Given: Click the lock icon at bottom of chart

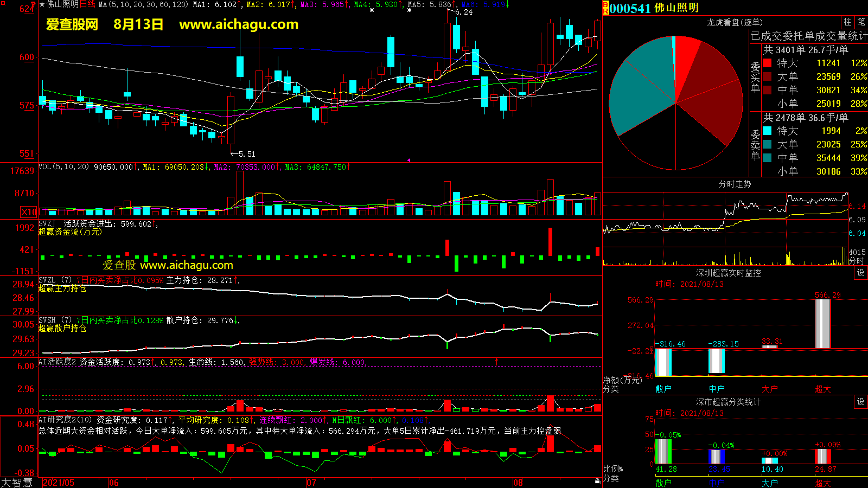Looking at the screenshot, I should [597, 481].
